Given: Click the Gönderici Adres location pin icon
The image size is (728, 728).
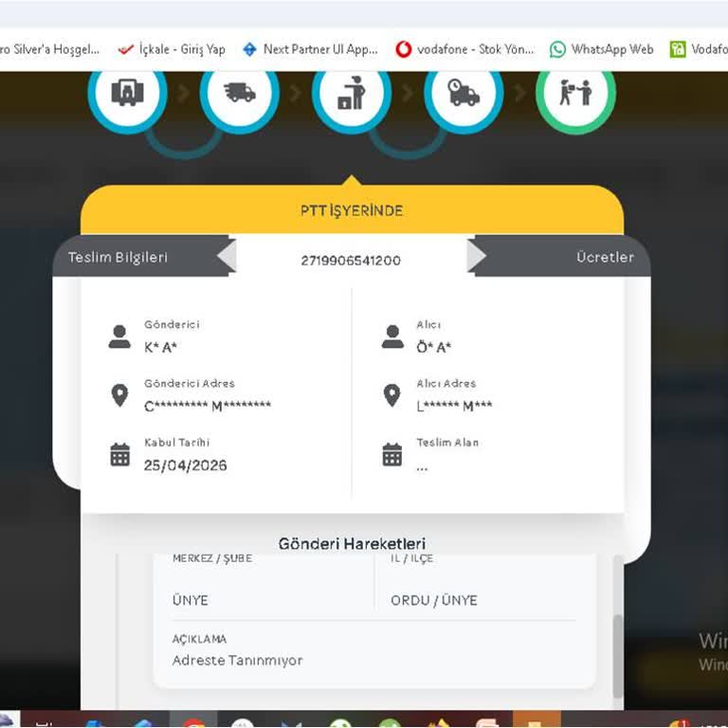Looking at the screenshot, I should (x=119, y=395).
